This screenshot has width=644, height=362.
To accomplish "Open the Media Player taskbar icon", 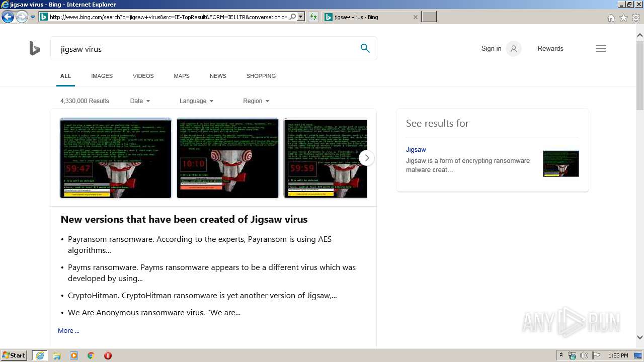I will 74,355.
